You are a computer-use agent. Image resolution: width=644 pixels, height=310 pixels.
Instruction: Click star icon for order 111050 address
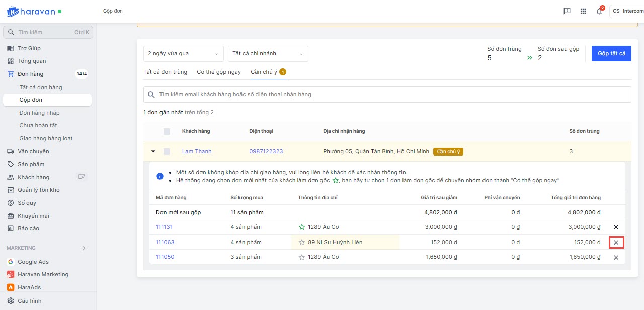(x=302, y=257)
